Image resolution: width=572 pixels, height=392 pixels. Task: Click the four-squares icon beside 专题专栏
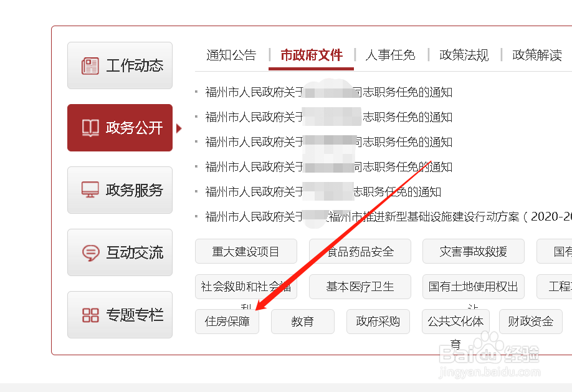click(x=90, y=315)
